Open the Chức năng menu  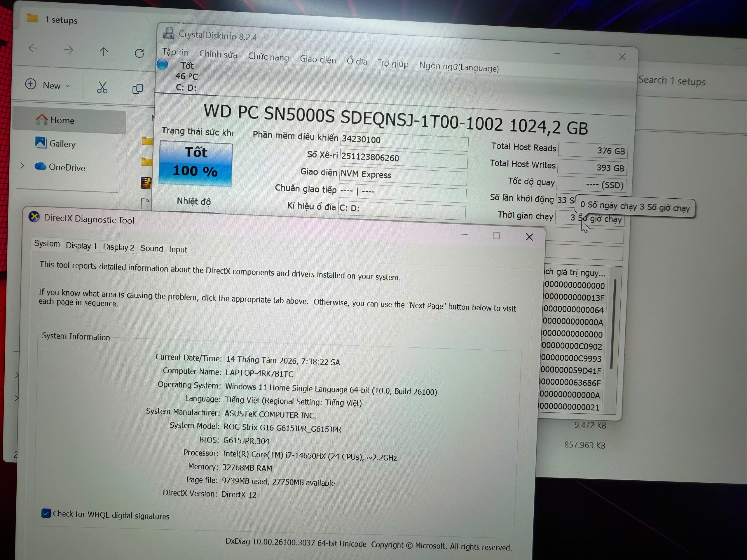(x=268, y=57)
